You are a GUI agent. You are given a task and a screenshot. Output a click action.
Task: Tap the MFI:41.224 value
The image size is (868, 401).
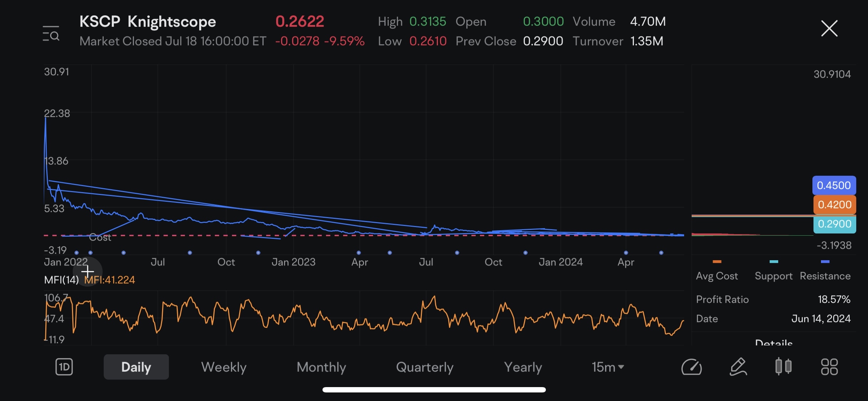[x=109, y=280]
